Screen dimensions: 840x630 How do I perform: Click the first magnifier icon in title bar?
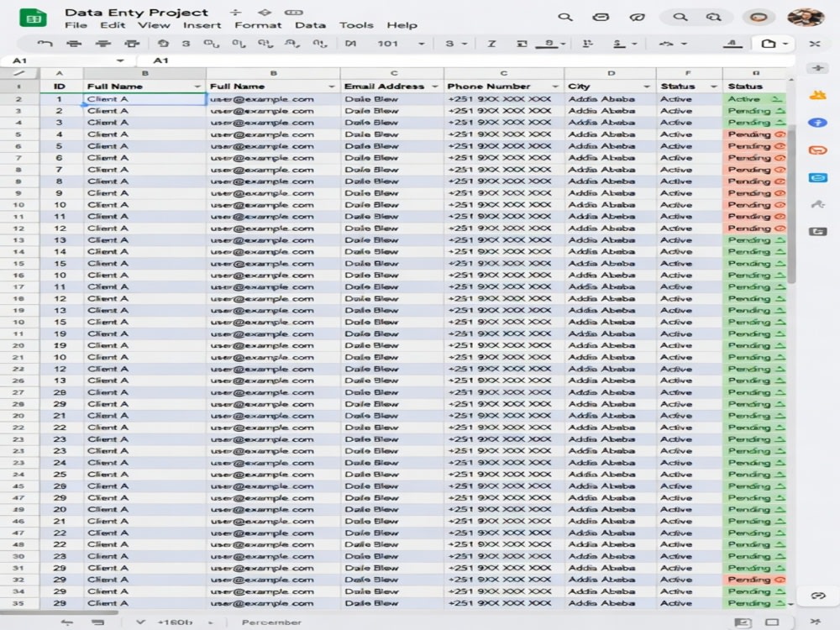pos(565,17)
